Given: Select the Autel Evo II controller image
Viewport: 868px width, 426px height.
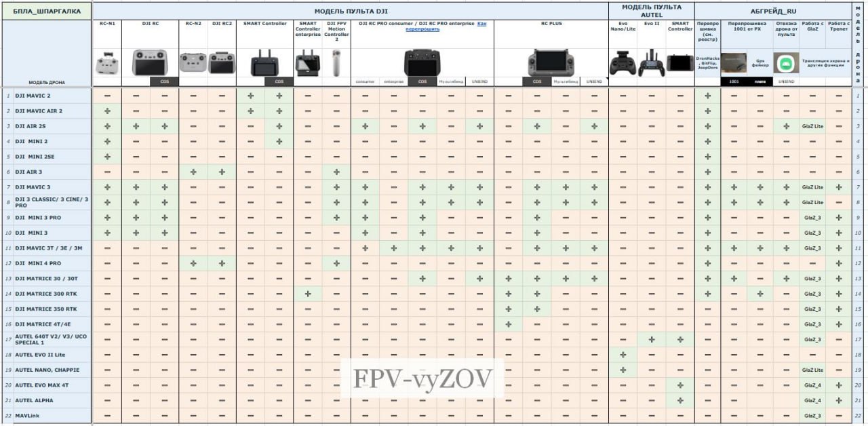Looking at the screenshot, I should pos(651,63).
